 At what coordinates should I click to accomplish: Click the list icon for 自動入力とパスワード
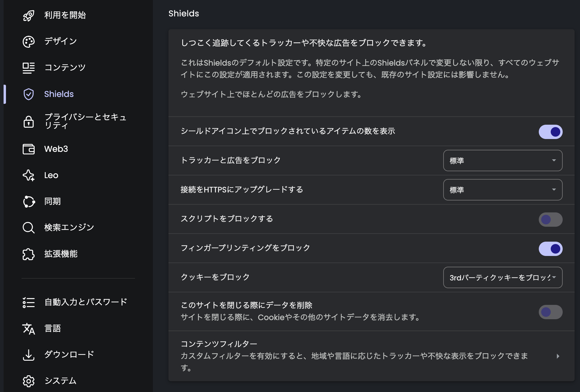tap(29, 303)
